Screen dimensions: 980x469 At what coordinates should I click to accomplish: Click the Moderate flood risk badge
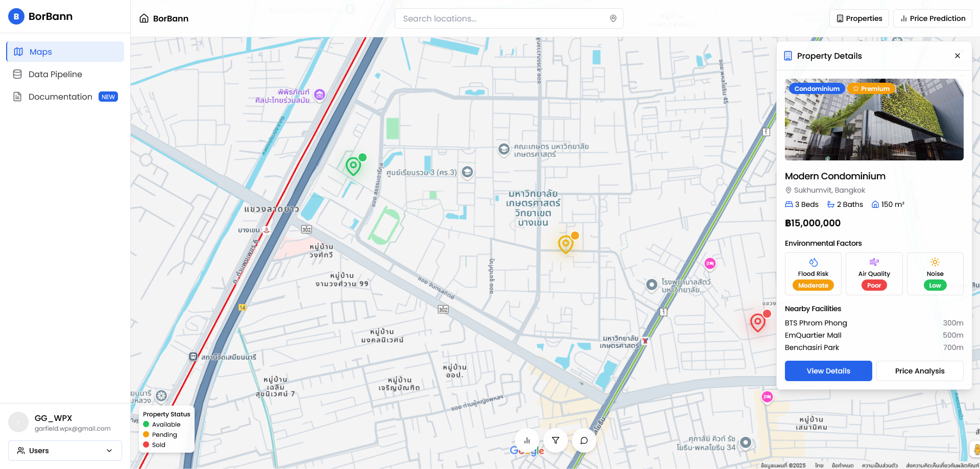(x=813, y=286)
